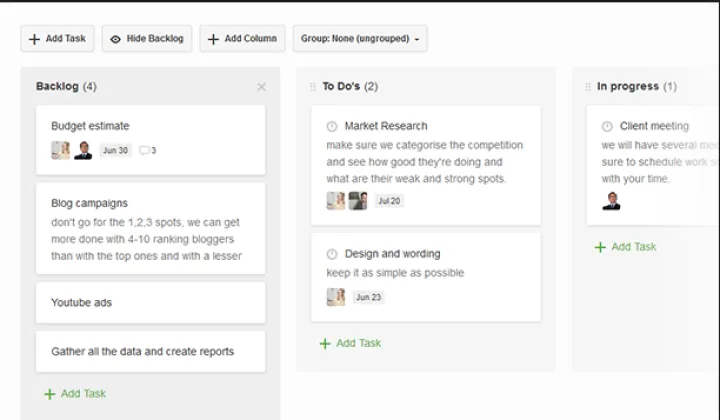Click Add Task link under To Do's
The width and height of the screenshot is (720, 420).
coord(350,344)
